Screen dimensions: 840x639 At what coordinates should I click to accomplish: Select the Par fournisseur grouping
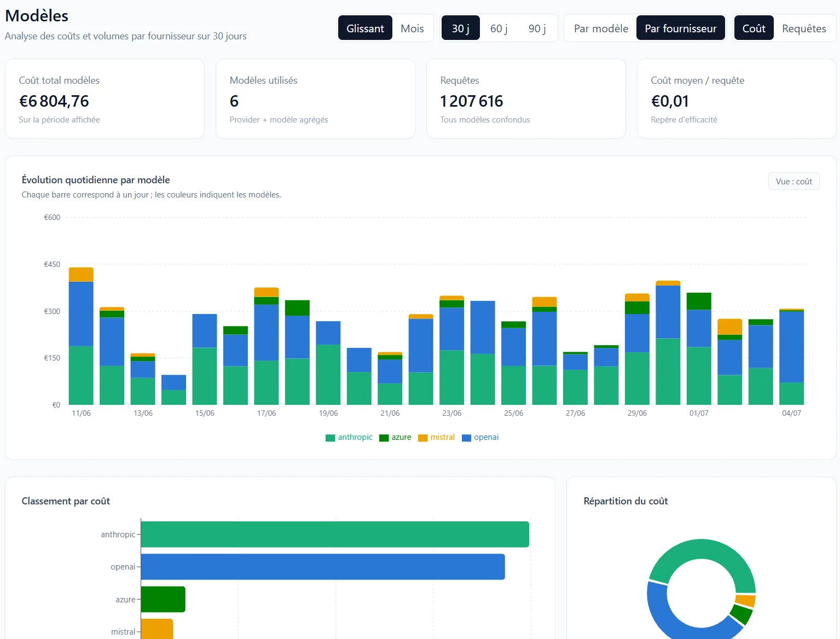(680, 28)
